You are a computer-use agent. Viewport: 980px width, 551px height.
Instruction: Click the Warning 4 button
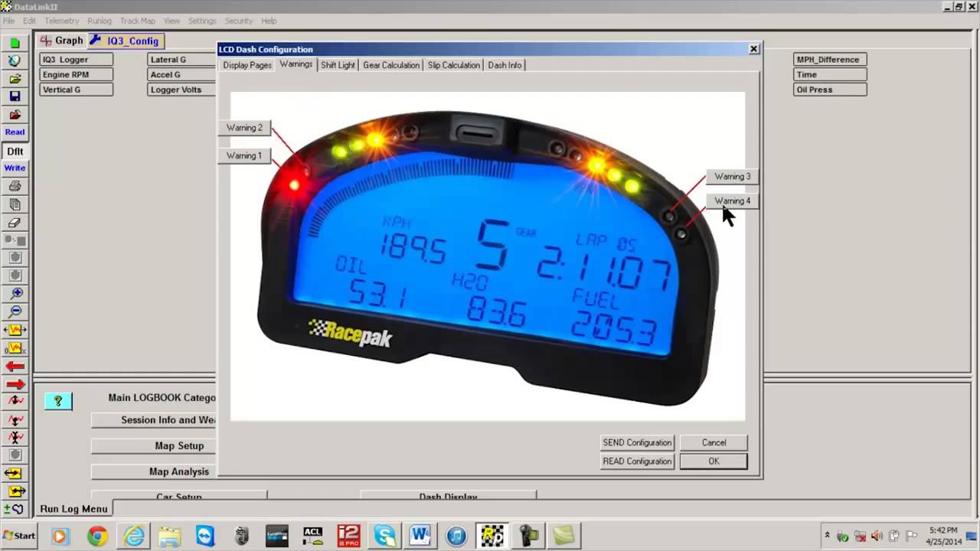[732, 201]
